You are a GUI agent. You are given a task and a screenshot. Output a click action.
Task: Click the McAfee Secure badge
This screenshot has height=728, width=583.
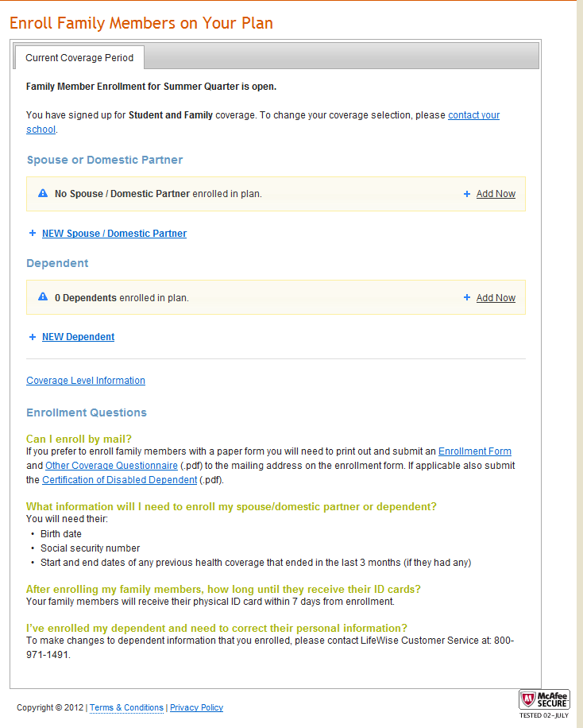tap(544, 700)
